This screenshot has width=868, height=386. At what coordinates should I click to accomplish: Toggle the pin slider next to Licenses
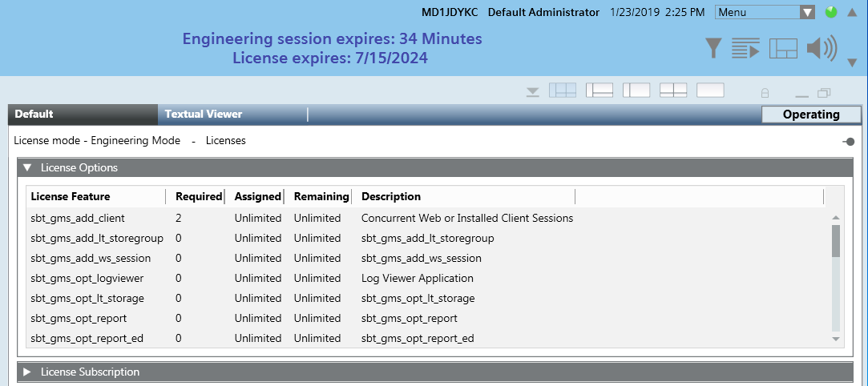point(848,142)
